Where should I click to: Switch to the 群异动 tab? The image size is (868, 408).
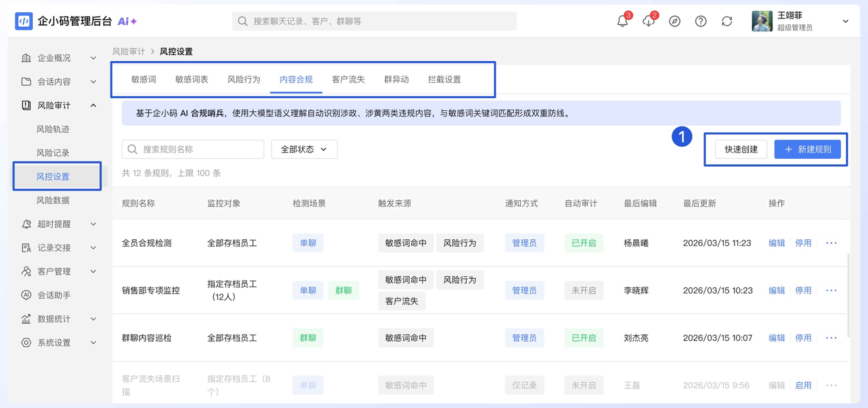(396, 80)
